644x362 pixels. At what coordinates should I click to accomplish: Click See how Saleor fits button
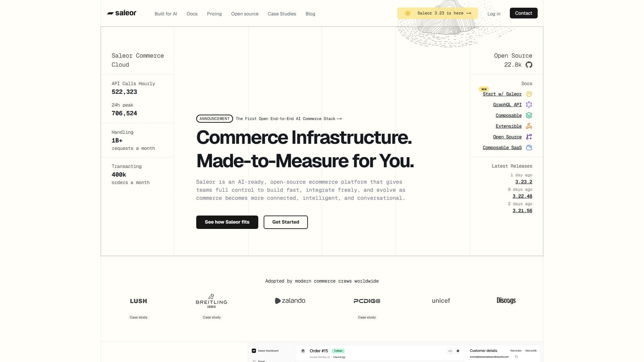tap(227, 222)
